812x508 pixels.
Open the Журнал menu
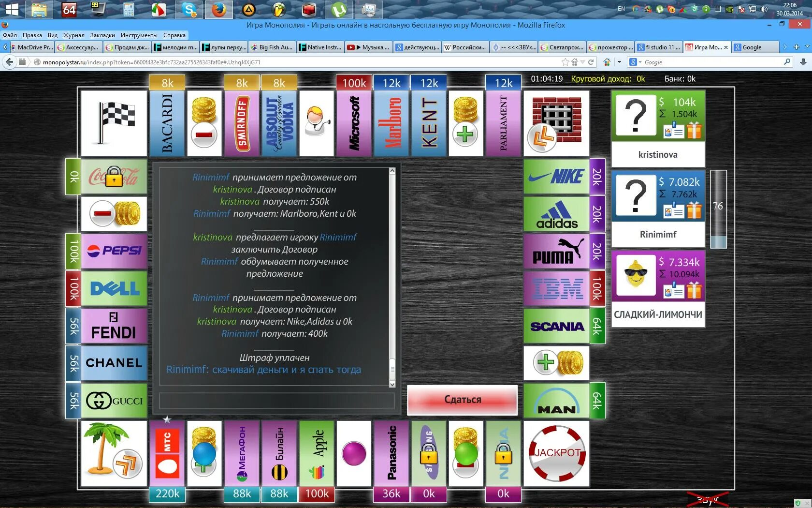tap(73, 35)
